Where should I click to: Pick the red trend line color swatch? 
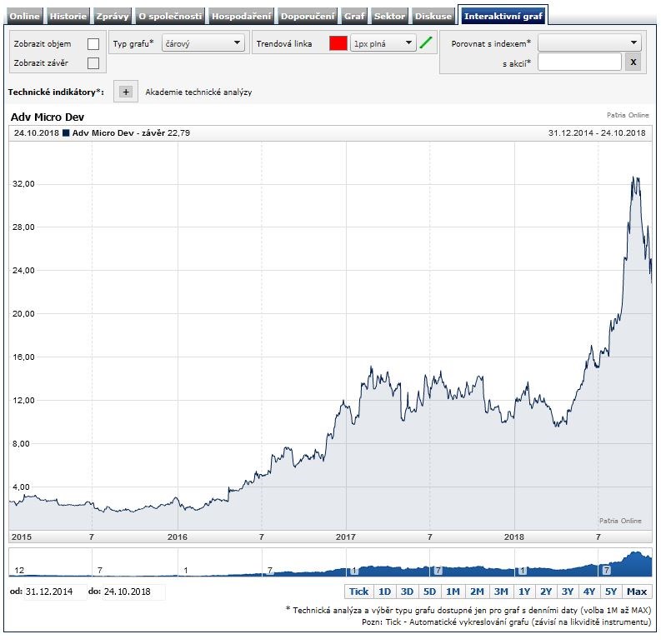pos(338,43)
